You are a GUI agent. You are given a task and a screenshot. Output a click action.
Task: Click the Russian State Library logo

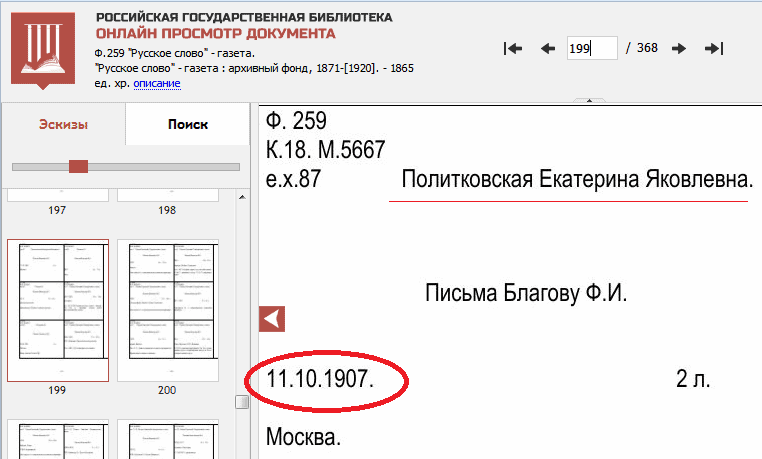point(43,47)
